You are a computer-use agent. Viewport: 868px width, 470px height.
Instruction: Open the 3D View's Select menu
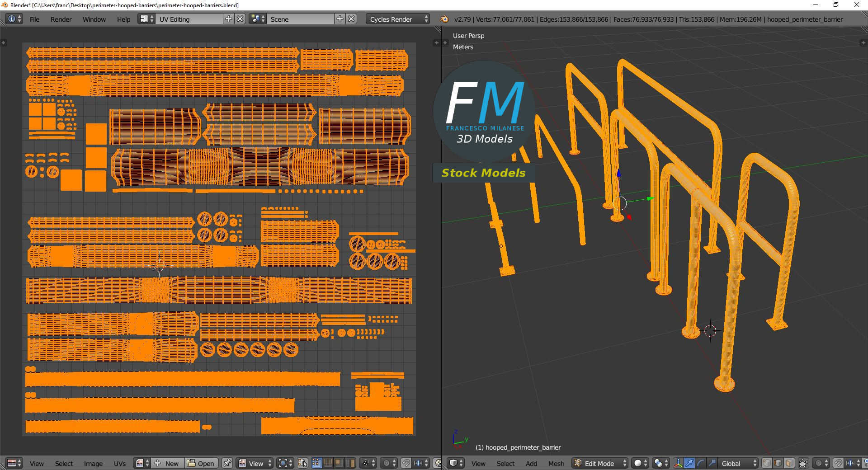(505, 463)
